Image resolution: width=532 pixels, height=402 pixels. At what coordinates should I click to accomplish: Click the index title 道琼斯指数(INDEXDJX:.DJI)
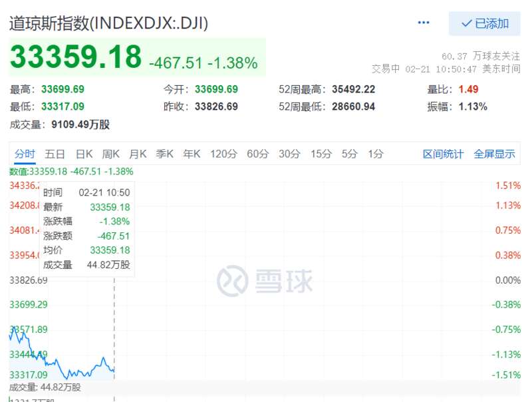(108, 23)
